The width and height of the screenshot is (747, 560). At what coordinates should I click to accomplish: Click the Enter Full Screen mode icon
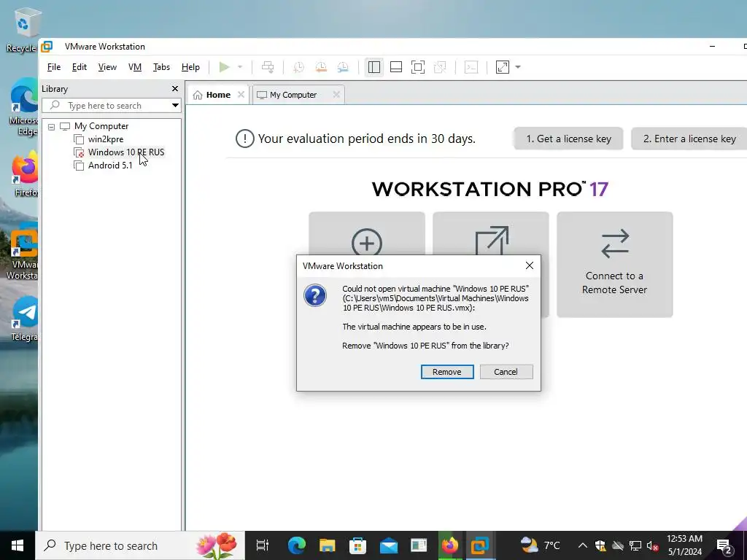(418, 67)
